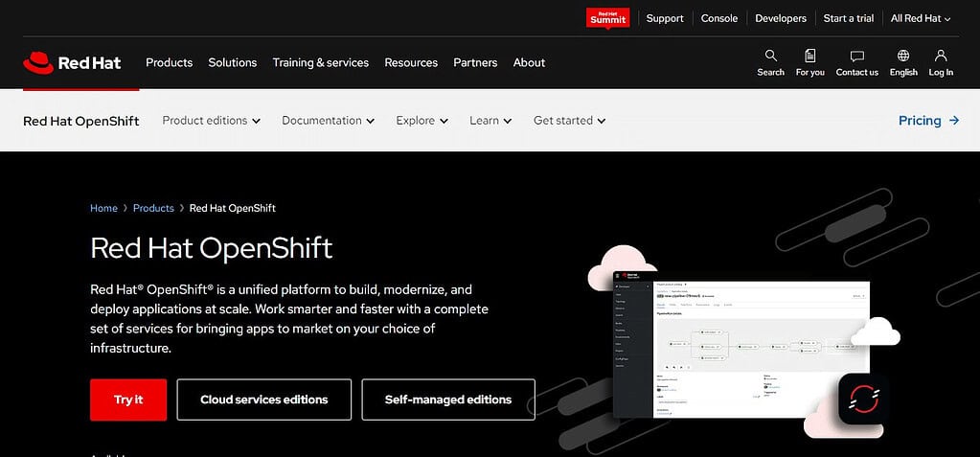The width and height of the screenshot is (980, 457).
Task: Click the Red Hat OpenShift page heading
Action: pyautogui.click(x=212, y=248)
